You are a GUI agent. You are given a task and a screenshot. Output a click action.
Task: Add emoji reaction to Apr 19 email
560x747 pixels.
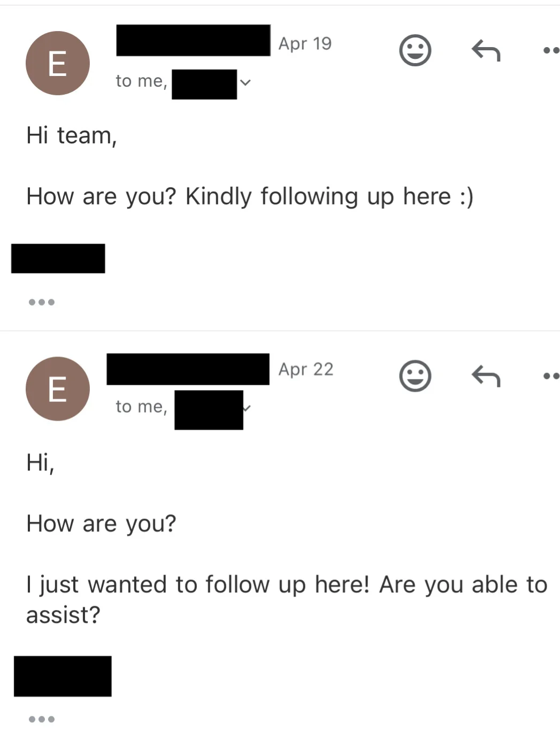click(x=415, y=51)
